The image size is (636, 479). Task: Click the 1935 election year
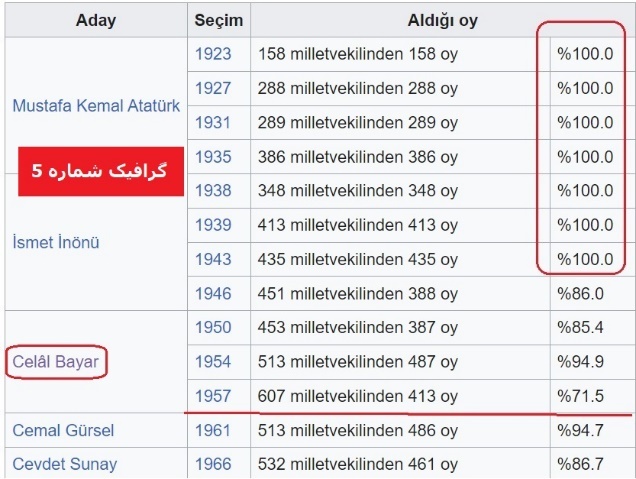point(213,157)
